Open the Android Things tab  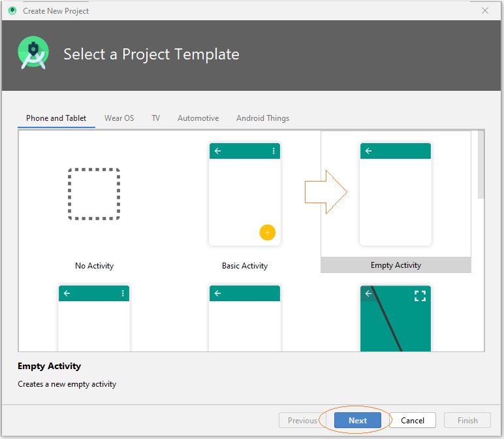coord(262,118)
